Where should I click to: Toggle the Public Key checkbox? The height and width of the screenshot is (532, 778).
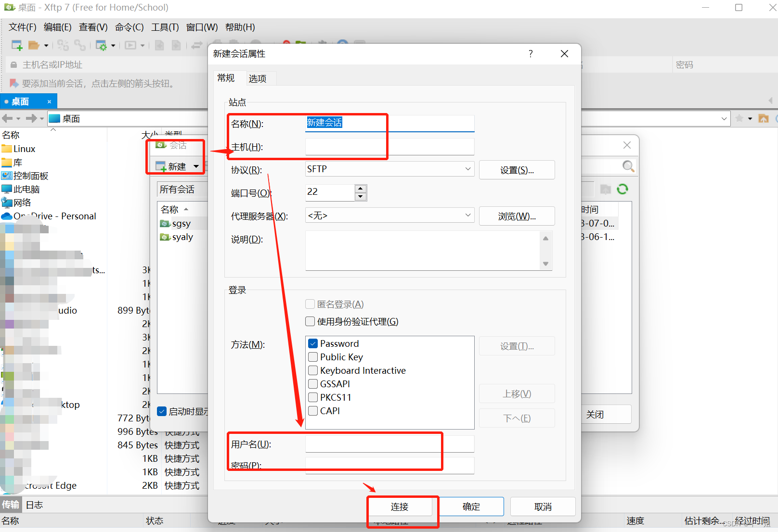(313, 357)
